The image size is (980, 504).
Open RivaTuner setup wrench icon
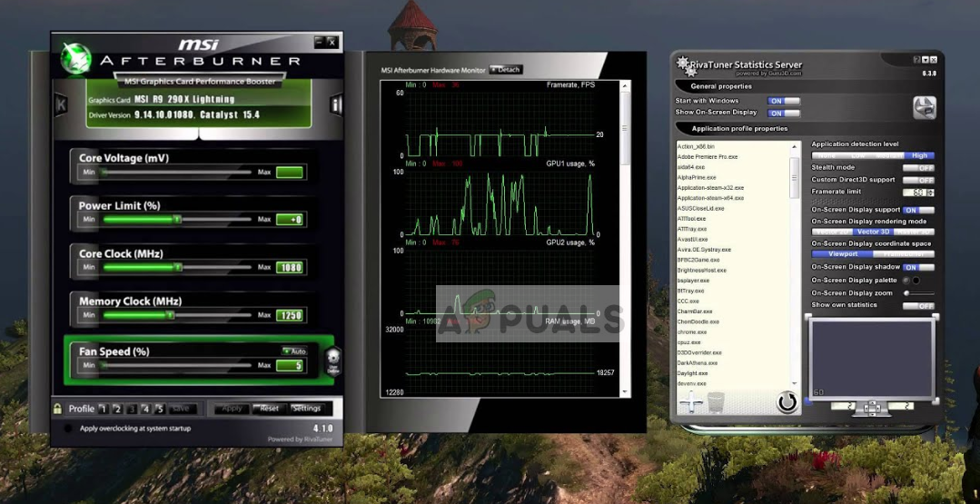tap(925, 107)
